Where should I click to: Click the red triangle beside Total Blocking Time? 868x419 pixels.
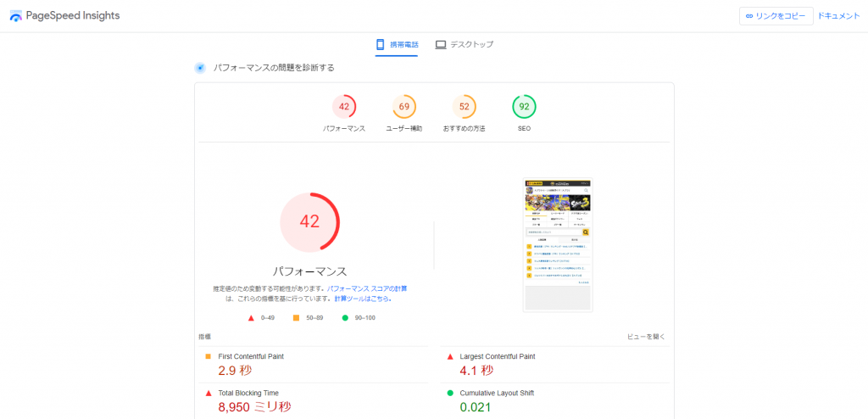(209, 394)
